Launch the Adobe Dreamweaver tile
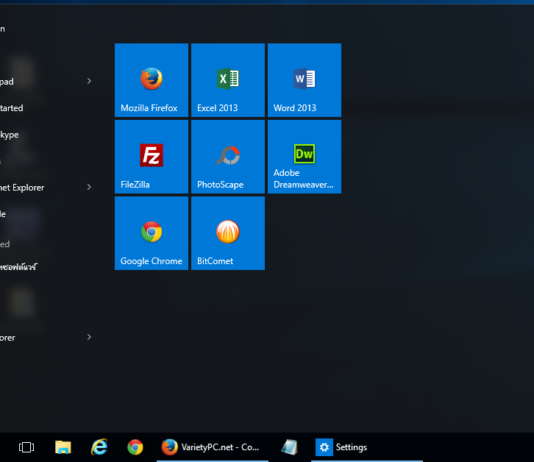The height and width of the screenshot is (462, 534). pyautogui.click(x=304, y=157)
